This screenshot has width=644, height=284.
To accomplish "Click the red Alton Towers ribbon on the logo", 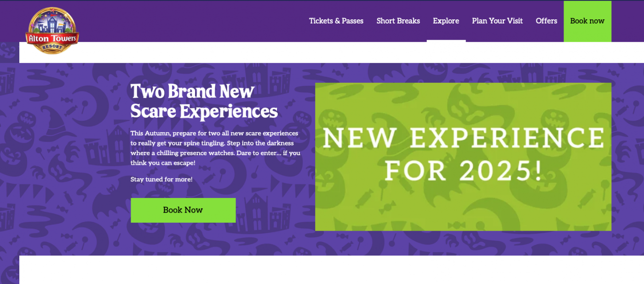I will 52,38.
